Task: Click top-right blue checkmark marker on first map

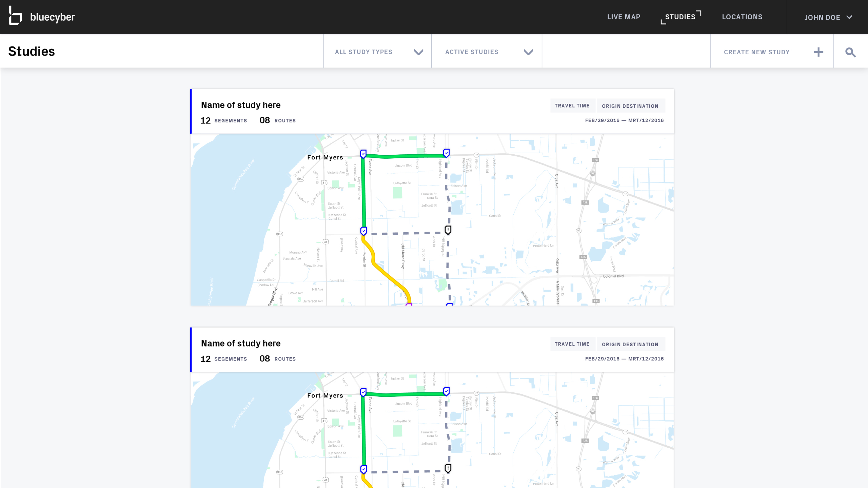Action: point(447,153)
